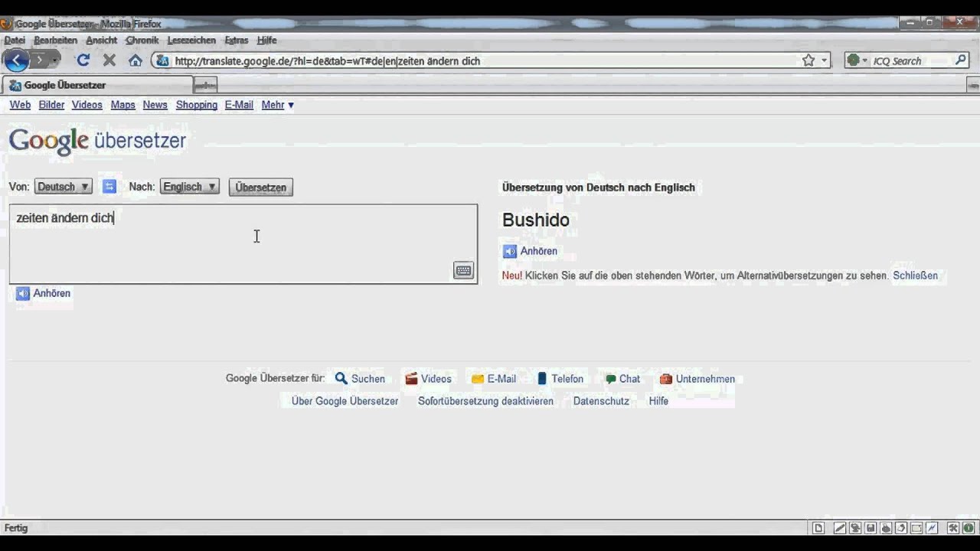
Task: Select the Google Übersetzer tab
Action: 97,85
